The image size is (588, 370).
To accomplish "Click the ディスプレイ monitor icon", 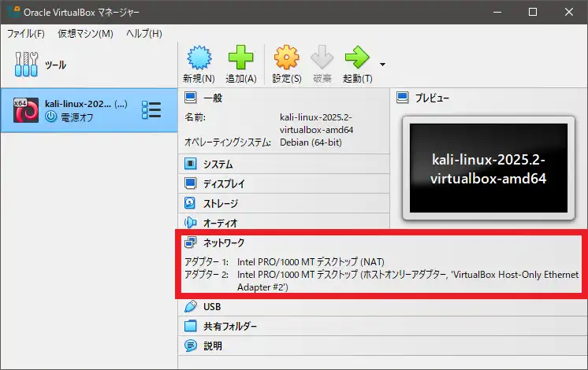I will (x=191, y=183).
